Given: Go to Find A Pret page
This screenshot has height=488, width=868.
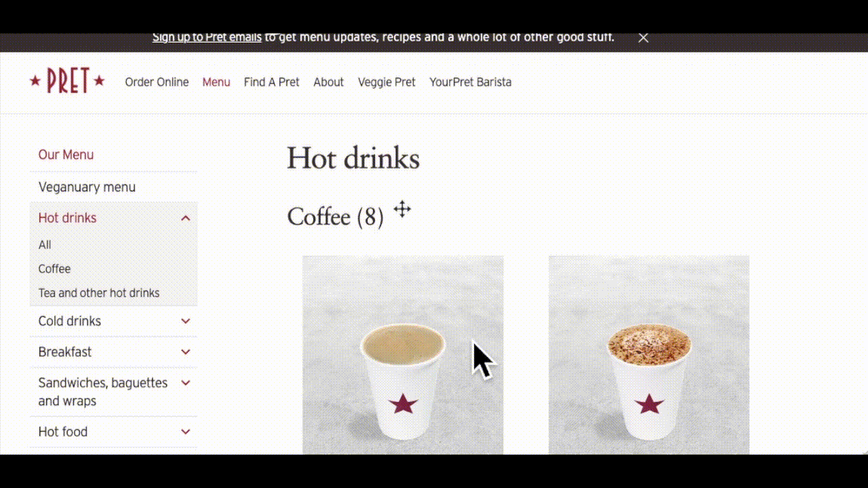Looking at the screenshot, I should [x=271, y=82].
